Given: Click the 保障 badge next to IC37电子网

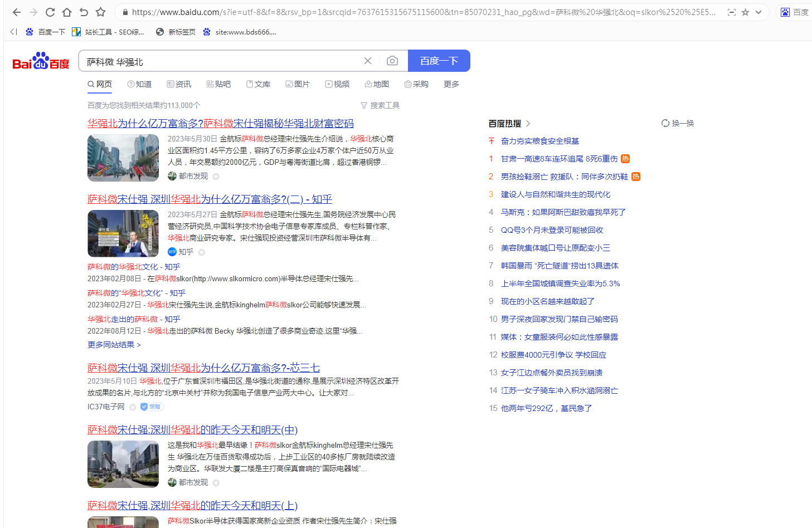Looking at the screenshot, I should coord(152,407).
